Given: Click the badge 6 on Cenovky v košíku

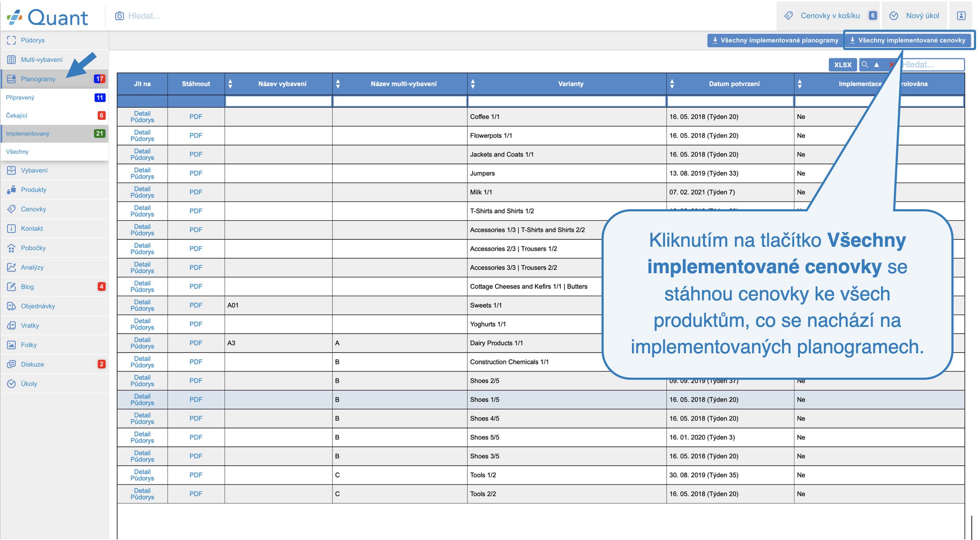Looking at the screenshot, I should click(873, 16).
